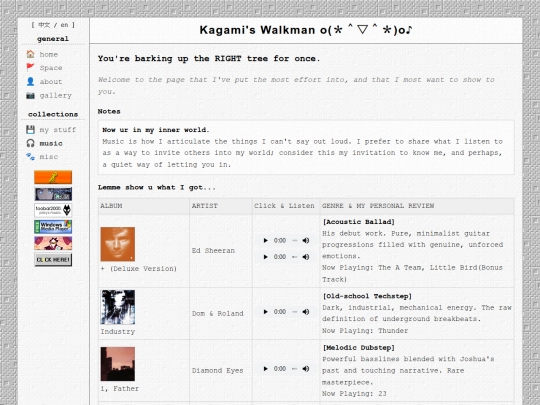The width and height of the screenshot is (540, 405).
Task: Click the Dom & Roland player's volume slider
Action: point(295,312)
